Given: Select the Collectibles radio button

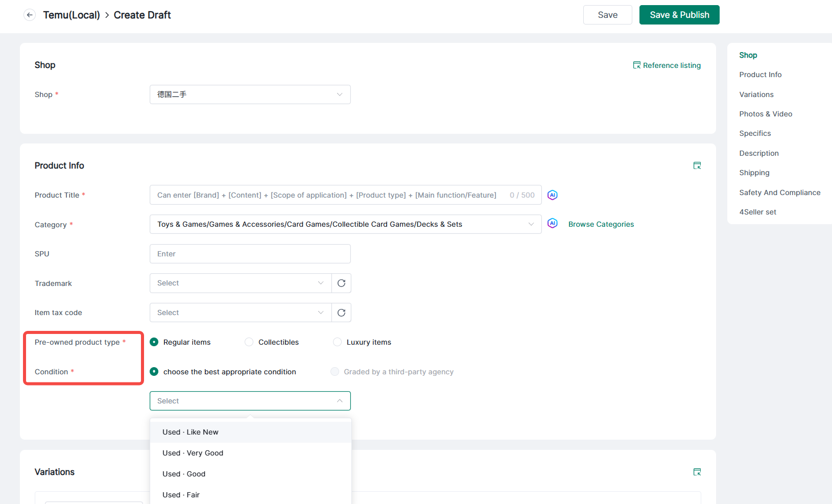Looking at the screenshot, I should (249, 342).
